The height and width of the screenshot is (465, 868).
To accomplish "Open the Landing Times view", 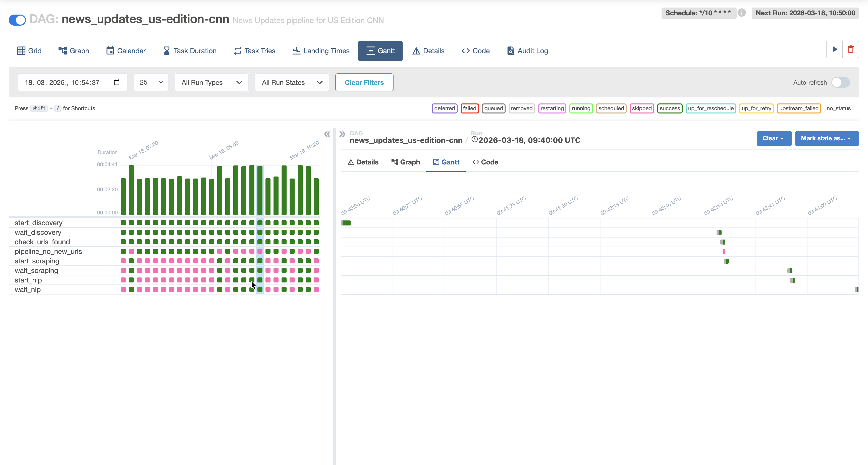I will pos(320,50).
